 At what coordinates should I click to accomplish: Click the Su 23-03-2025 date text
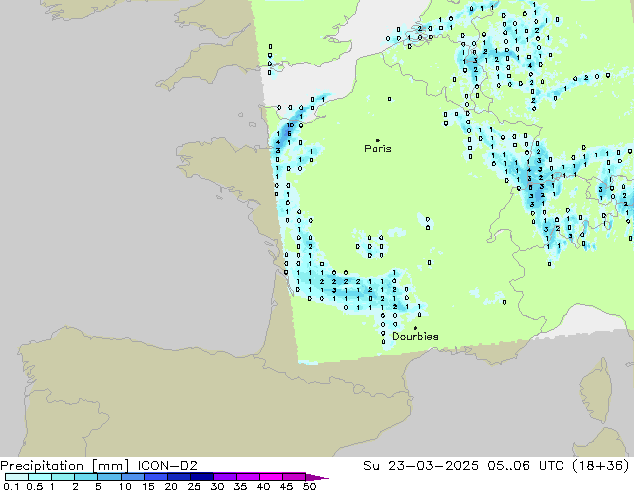pyautogui.click(x=421, y=466)
